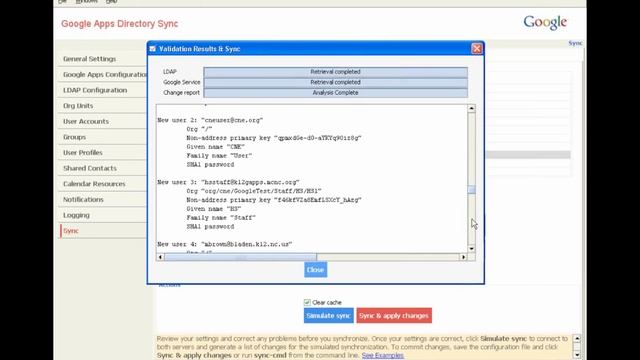The height and width of the screenshot is (360, 640).
Task: Click the Google Service progress bar
Action: [336, 82]
